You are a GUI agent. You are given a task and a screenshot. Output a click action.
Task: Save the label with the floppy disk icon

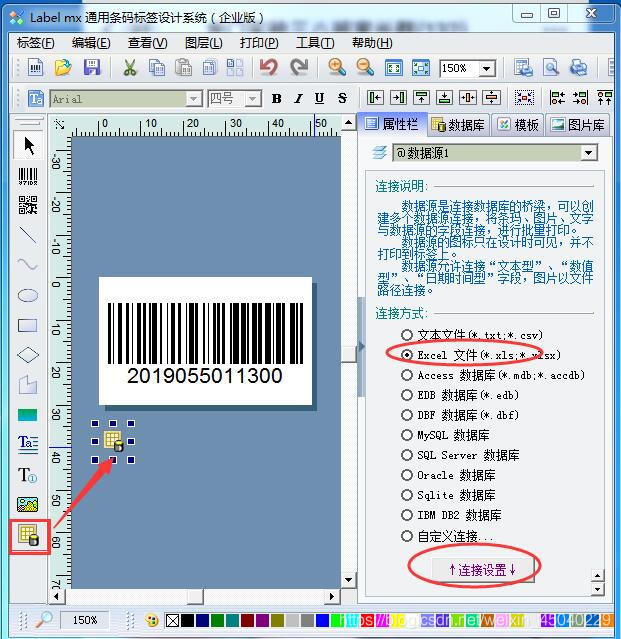point(92,68)
